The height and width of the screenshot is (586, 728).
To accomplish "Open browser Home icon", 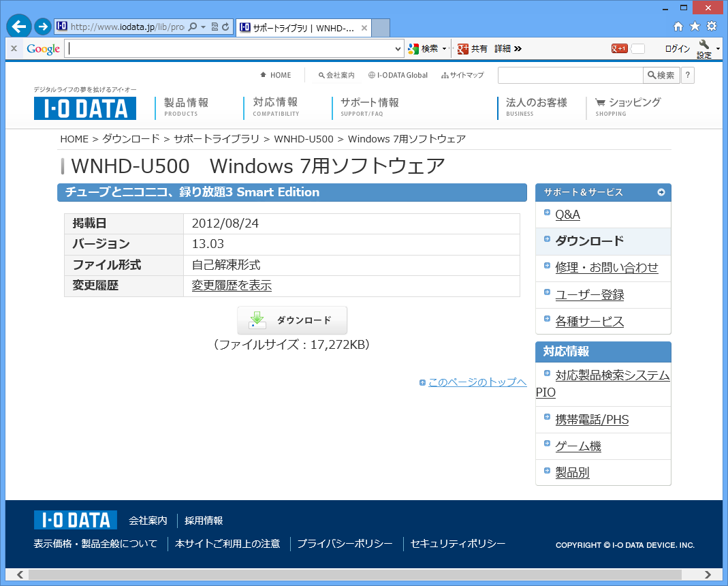I will point(678,27).
